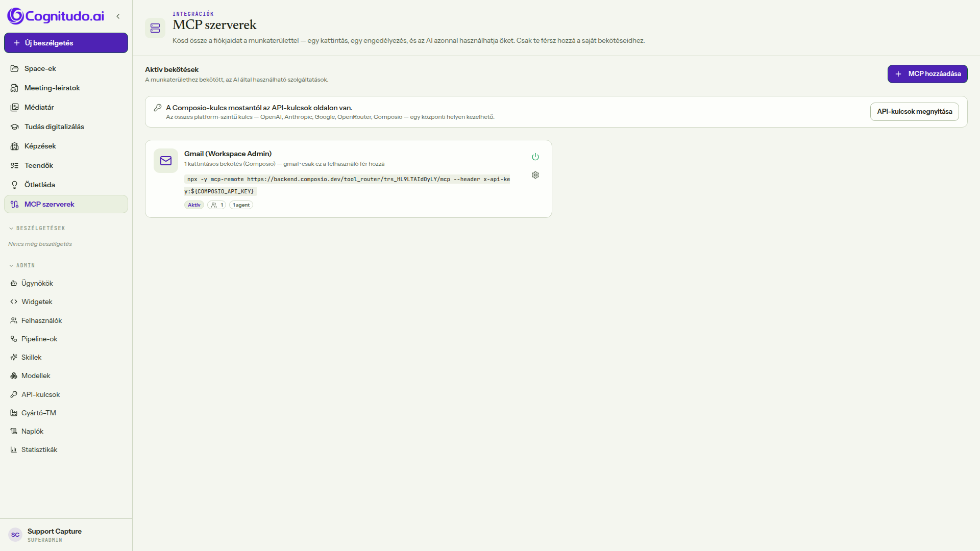Go to Meeting-leiratok
Screen dimensions: 980x551
tap(66, 88)
